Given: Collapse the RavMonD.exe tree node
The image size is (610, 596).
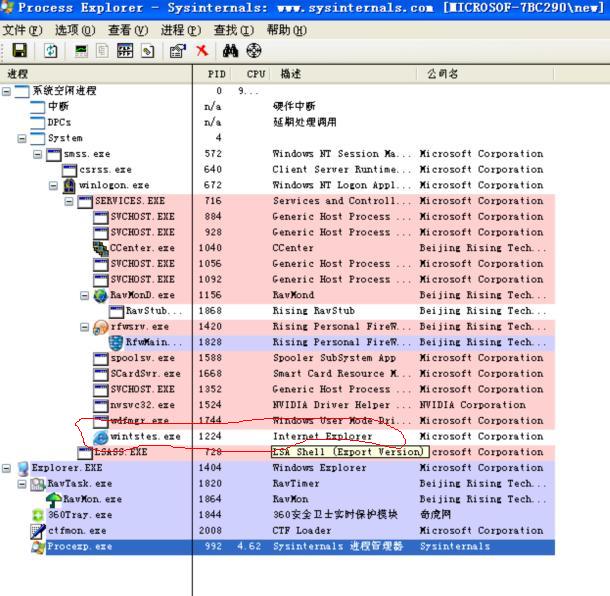Looking at the screenshot, I should pos(84,295).
